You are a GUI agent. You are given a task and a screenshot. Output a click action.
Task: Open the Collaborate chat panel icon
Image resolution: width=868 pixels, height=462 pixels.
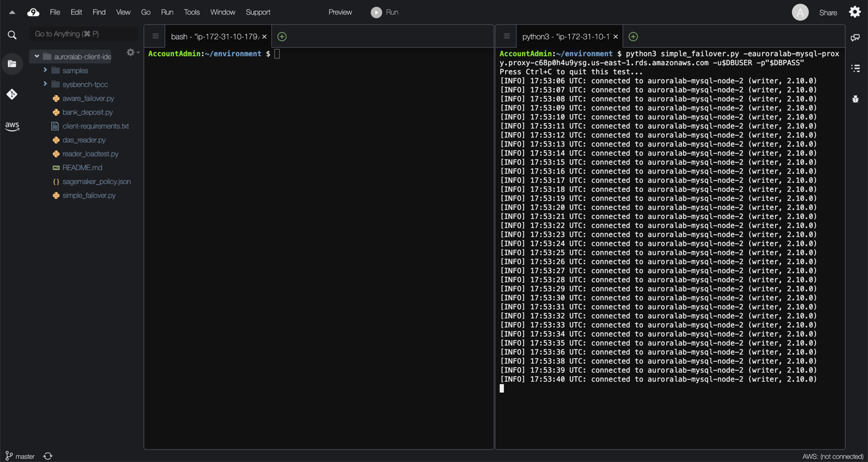point(855,38)
